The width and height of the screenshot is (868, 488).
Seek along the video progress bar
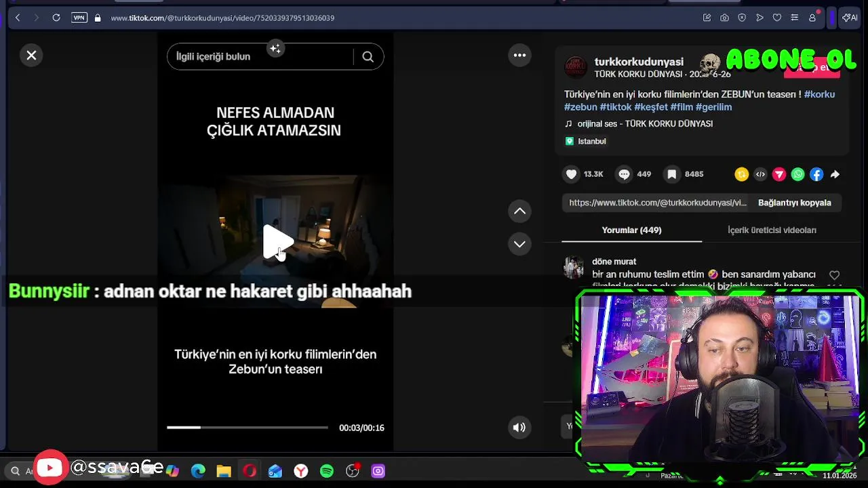point(248,428)
